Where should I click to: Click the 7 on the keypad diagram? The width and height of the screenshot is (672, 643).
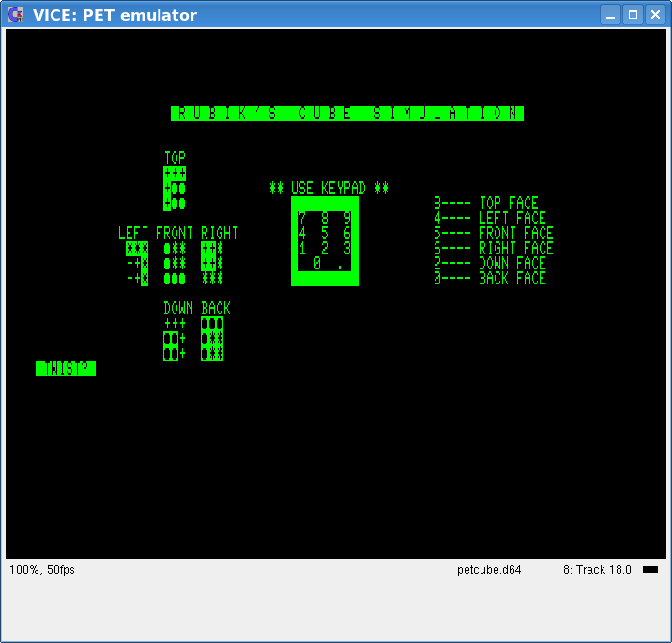coord(302,219)
